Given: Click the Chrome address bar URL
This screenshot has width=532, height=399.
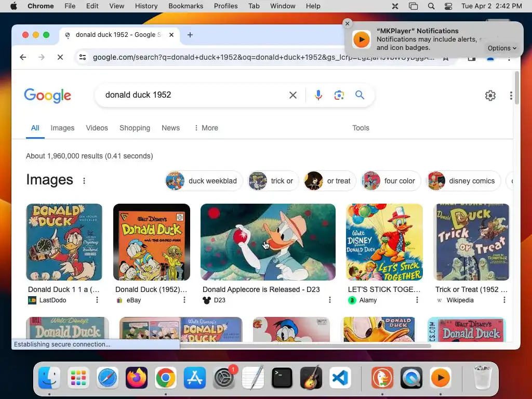Looking at the screenshot, I should tap(263, 57).
